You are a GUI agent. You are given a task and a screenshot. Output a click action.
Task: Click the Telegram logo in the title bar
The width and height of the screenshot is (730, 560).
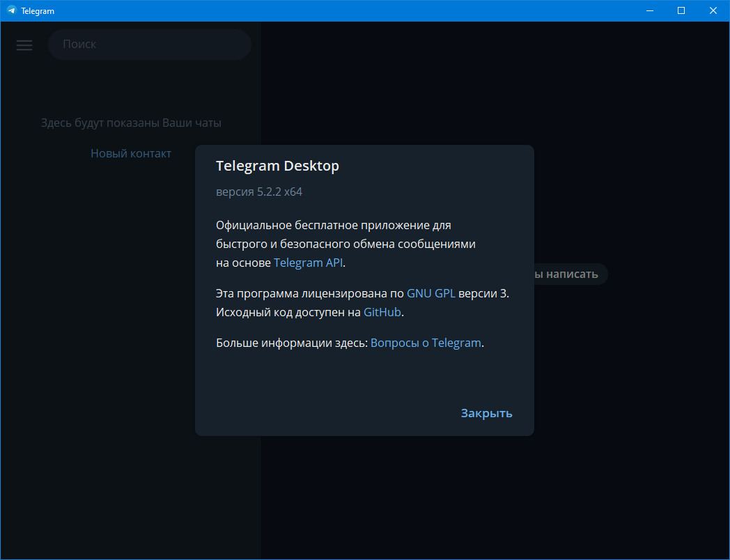click(12, 10)
